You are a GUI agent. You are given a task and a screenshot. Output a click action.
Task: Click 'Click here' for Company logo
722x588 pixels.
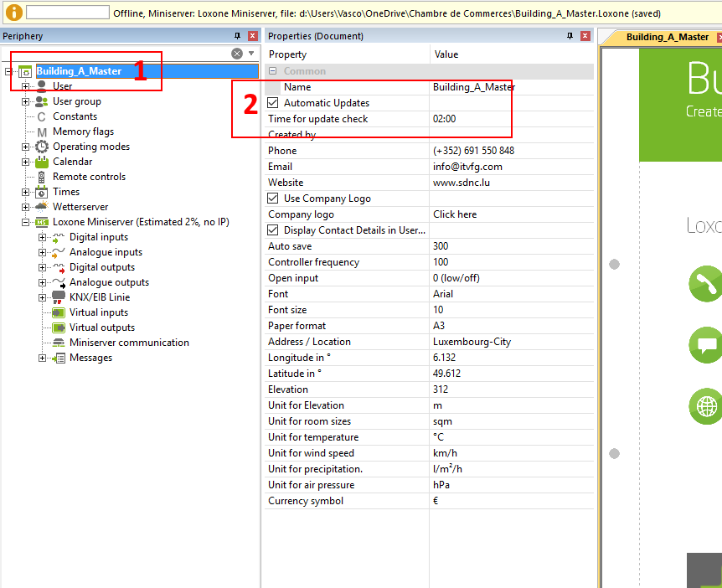click(x=455, y=214)
